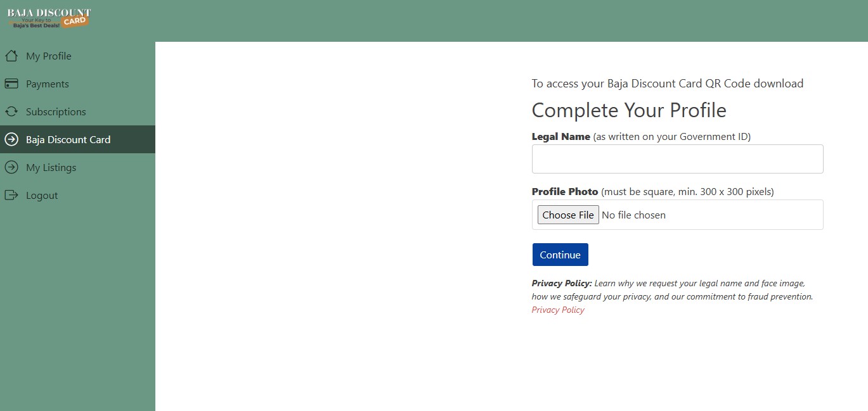Click the Complete Your Profile heading
This screenshot has height=411, width=868.
point(629,110)
